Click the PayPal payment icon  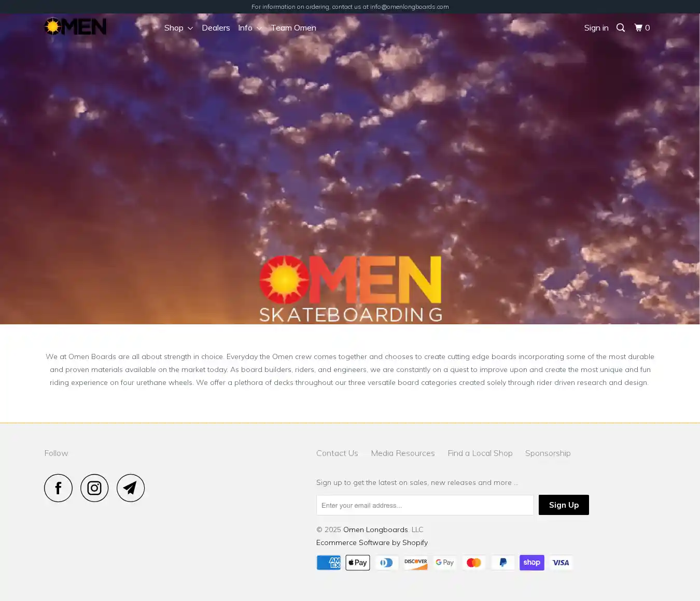point(502,563)
